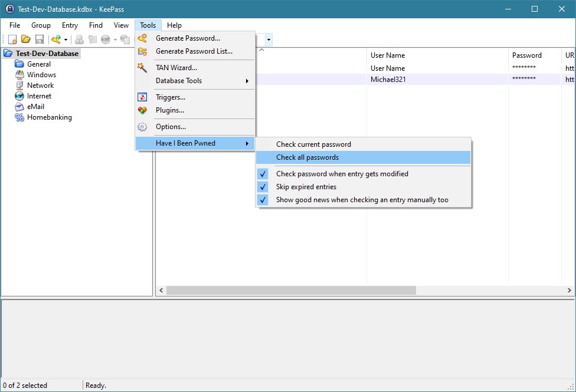
Task: Choose Check all passwords
Action: 364,157
